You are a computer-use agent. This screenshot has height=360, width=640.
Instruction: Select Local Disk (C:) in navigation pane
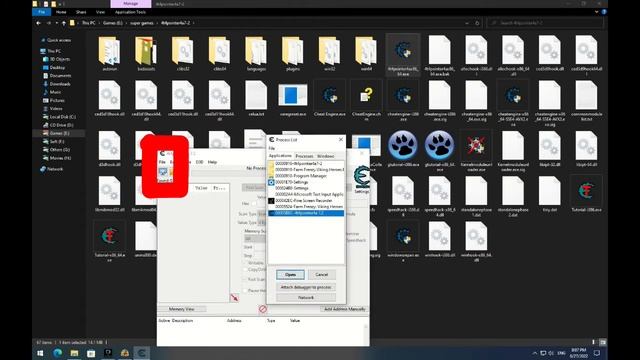pyautogui.click(x=62, y=117)
